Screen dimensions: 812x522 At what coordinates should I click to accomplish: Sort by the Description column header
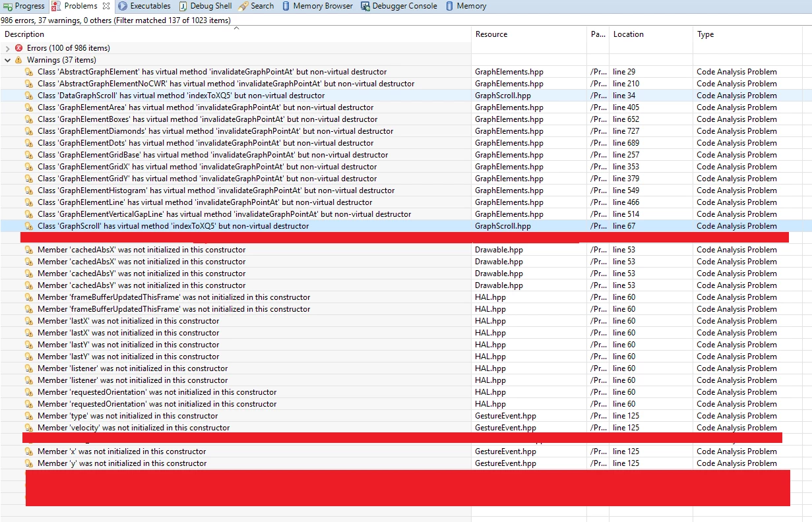24,34
